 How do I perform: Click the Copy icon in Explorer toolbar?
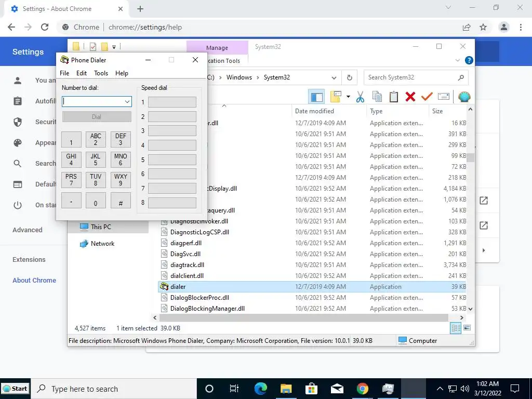click(x=377, y=97)
